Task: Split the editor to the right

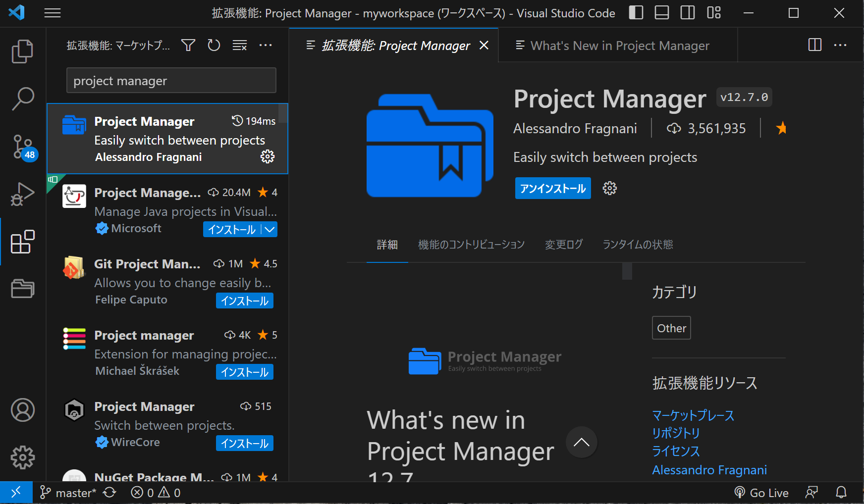Action: [x=815, y=45]
